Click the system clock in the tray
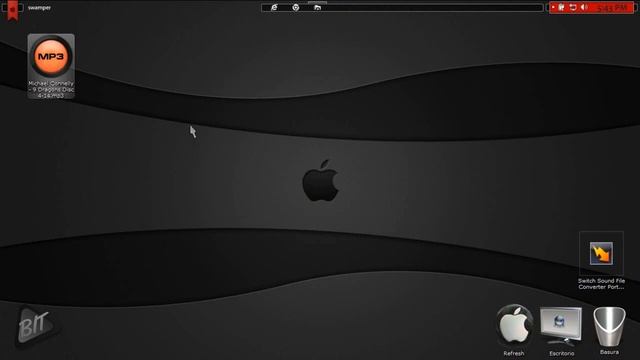 point(612,8)
